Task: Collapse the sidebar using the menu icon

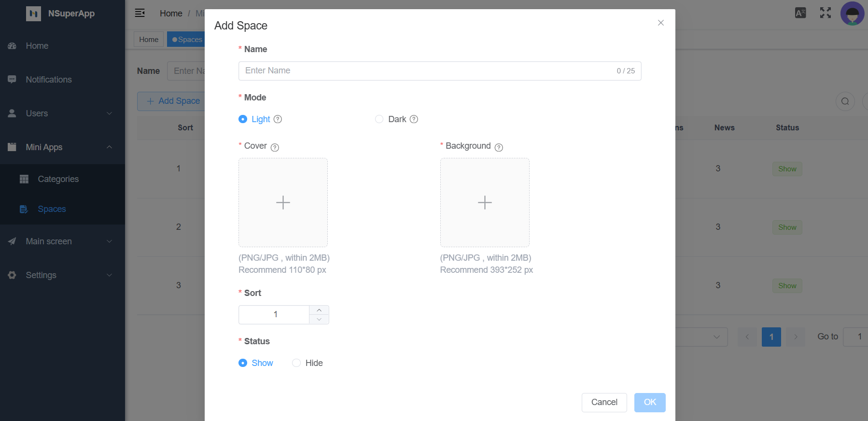Action: [140, 13]
